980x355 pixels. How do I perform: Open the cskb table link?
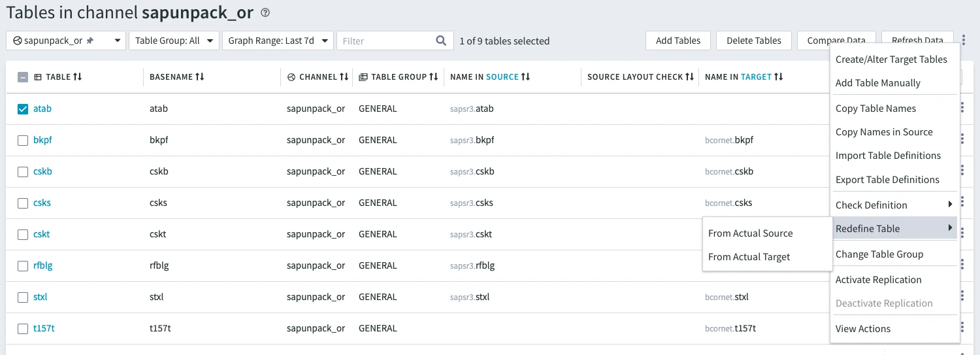[42, 171]
